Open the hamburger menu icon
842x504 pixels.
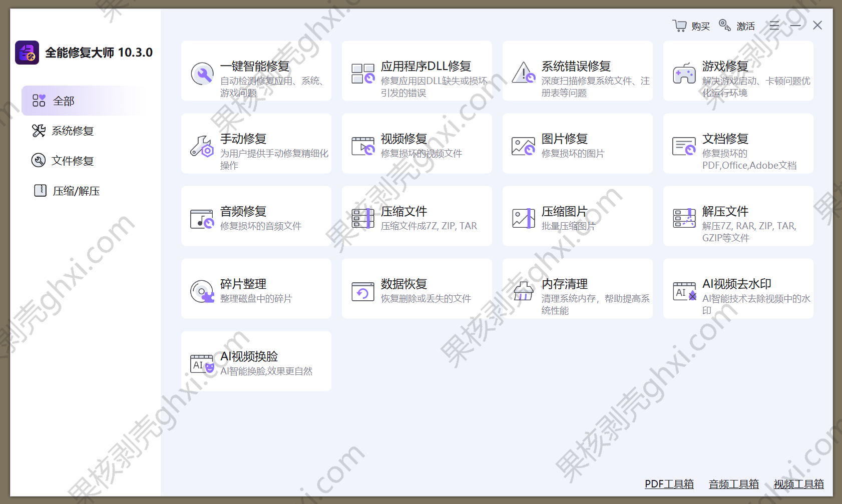pyautogui.click(x=774, y=26)
